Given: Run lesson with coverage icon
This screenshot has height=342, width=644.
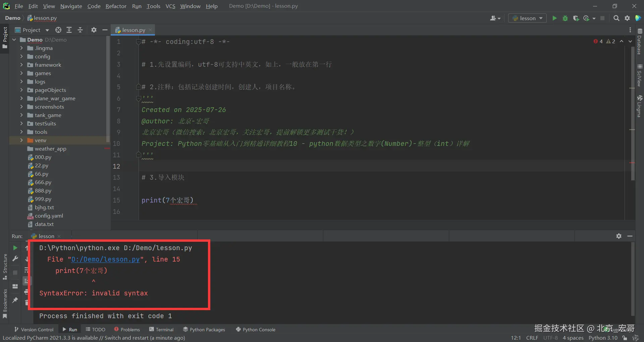Looking at the screenshot, I should [576, 18].
